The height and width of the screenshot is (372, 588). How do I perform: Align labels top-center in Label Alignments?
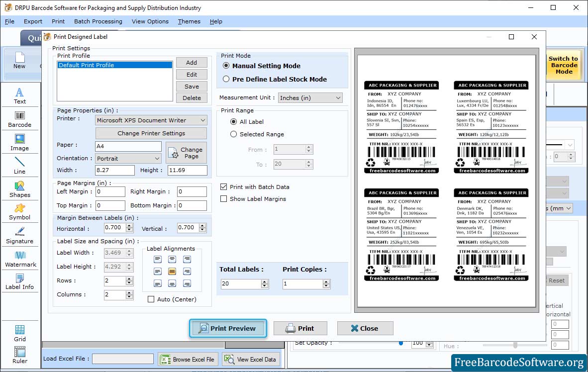(172, 259)
